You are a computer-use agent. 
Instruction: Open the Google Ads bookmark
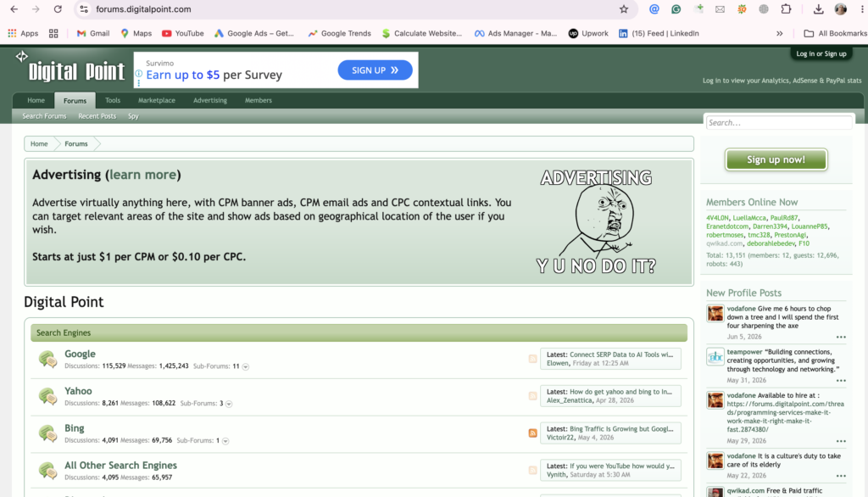[254, 33]
